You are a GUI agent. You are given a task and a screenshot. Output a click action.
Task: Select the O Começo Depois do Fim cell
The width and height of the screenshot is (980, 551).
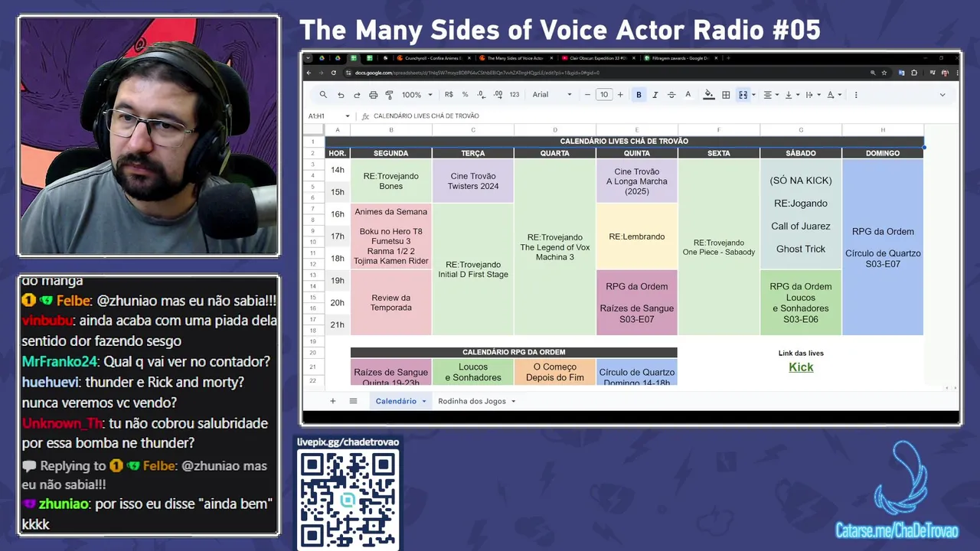(x=555, y=372)
